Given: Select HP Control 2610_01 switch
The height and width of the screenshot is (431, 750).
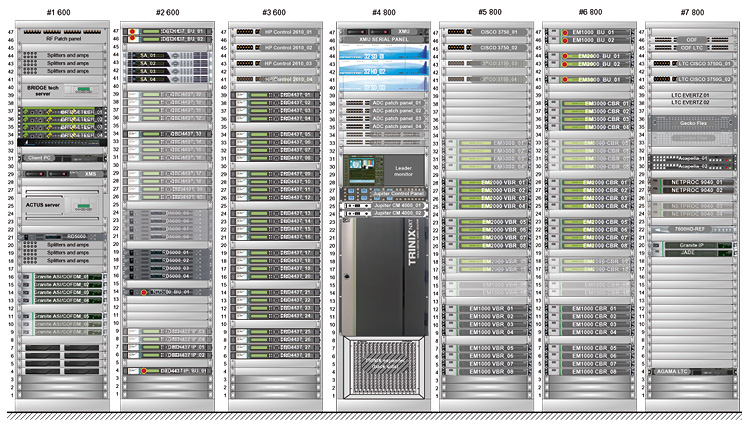Looking at the screenshot, I should [276, 32].
